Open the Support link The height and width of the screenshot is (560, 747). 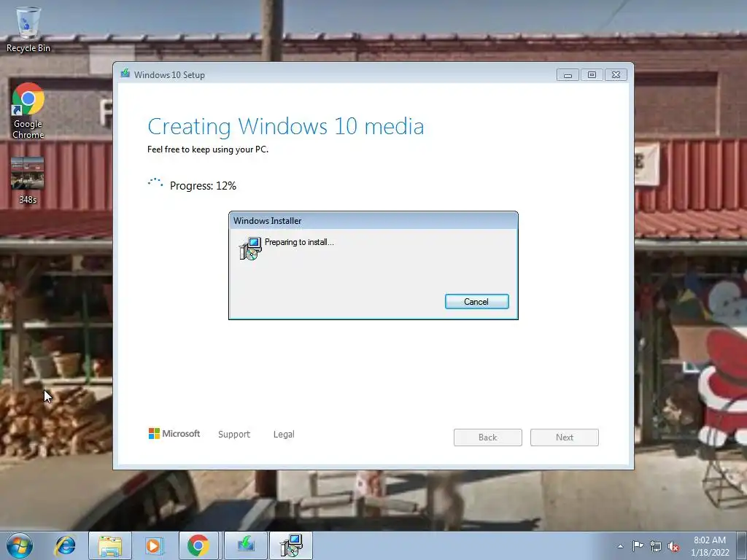coord(234,435)
